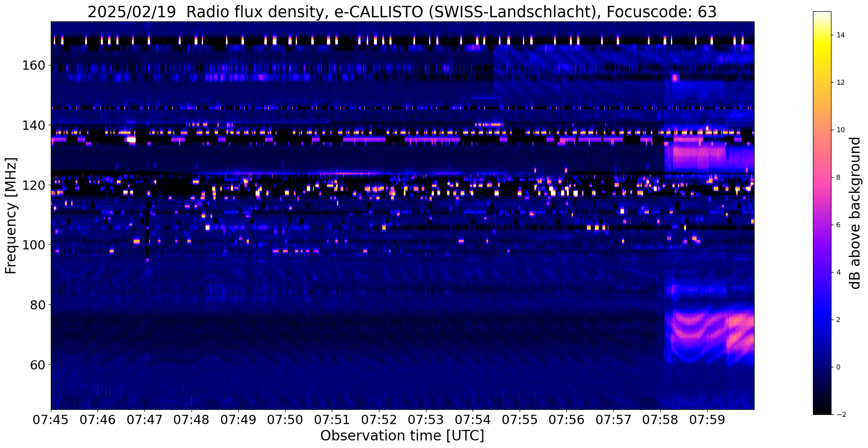
Task: Click the 60 frequency tick label
Action: [38, 364]
